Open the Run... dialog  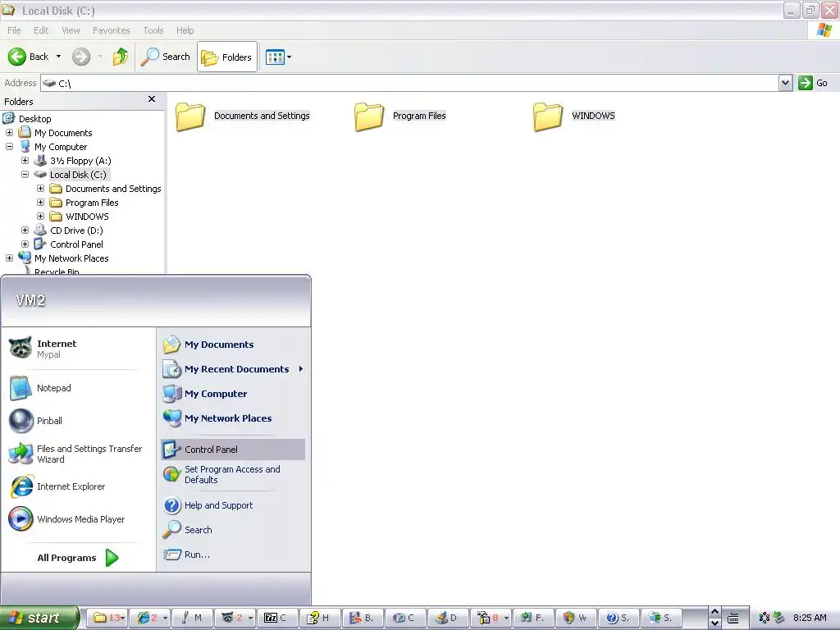233,555
